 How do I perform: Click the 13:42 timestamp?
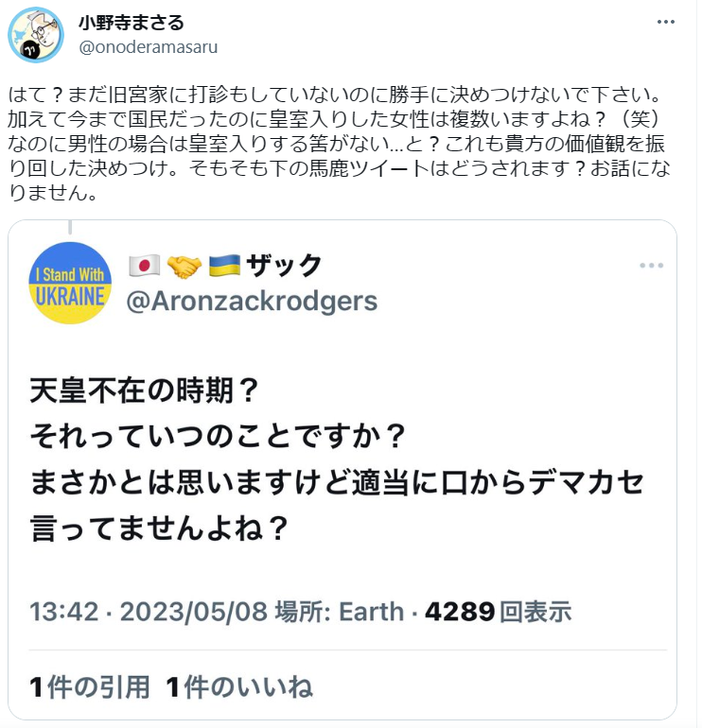point(64,611)
